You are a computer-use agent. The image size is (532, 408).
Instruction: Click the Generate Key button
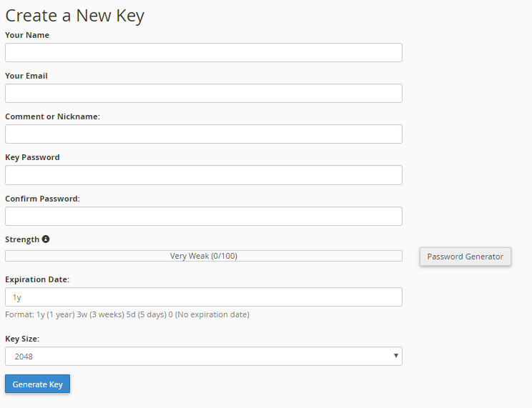click(x=37, y=384)
